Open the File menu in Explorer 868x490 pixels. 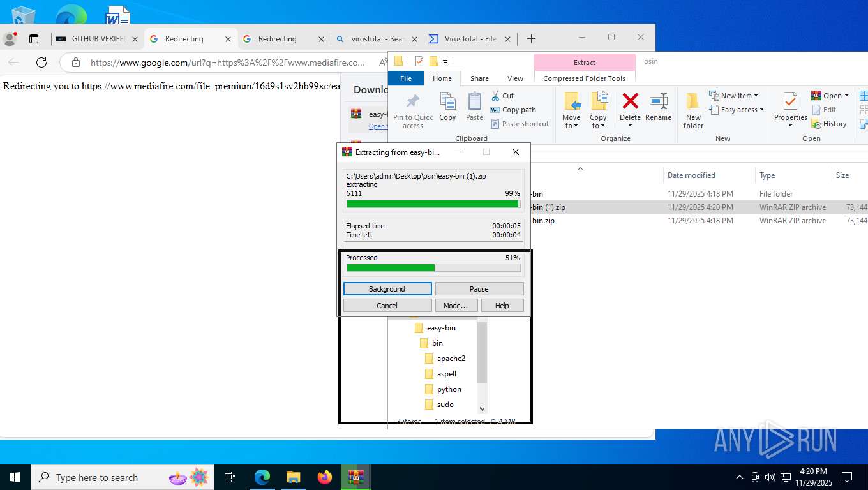[406, 78]
